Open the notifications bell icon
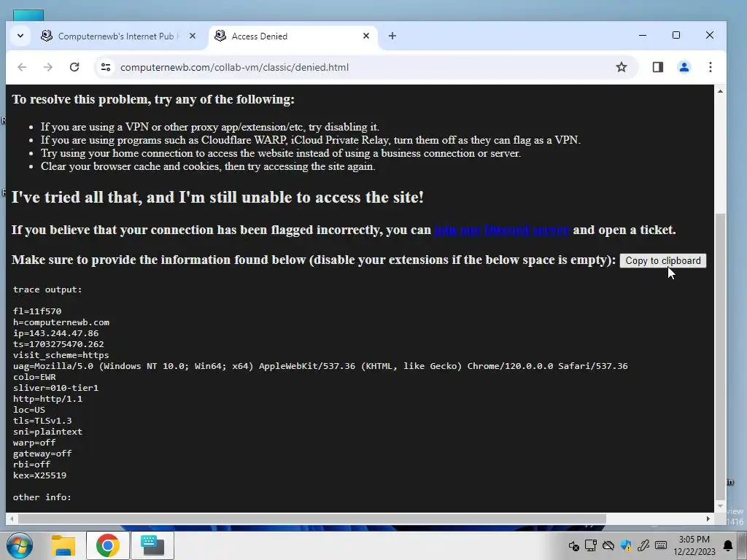Screen dimensions: 747x560 point(729,545)
